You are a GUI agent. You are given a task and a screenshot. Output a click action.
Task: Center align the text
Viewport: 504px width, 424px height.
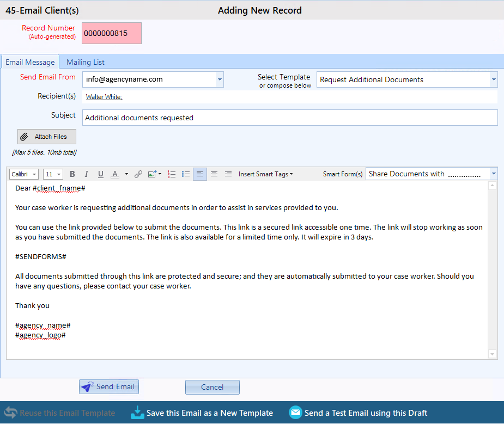214,174
